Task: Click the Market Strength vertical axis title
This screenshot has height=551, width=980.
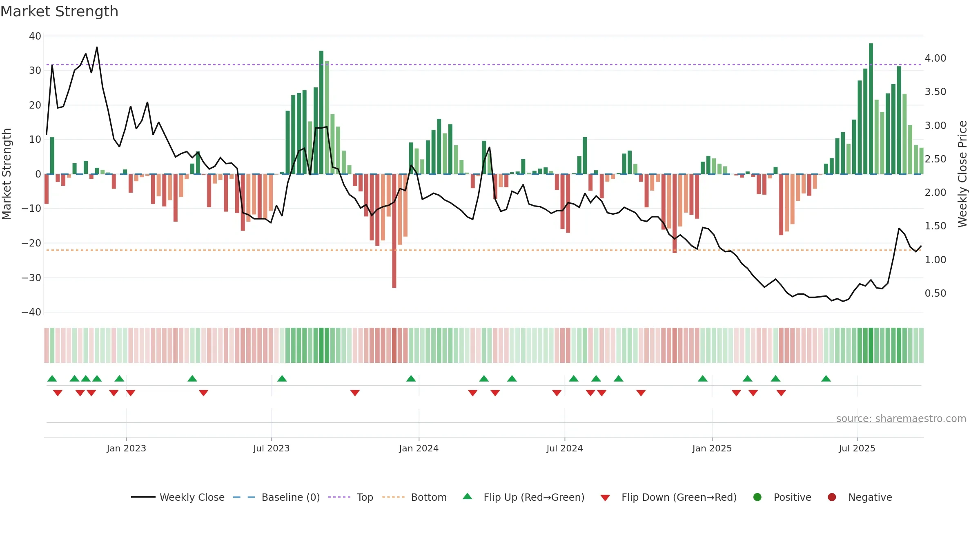Action: point(7,174)
